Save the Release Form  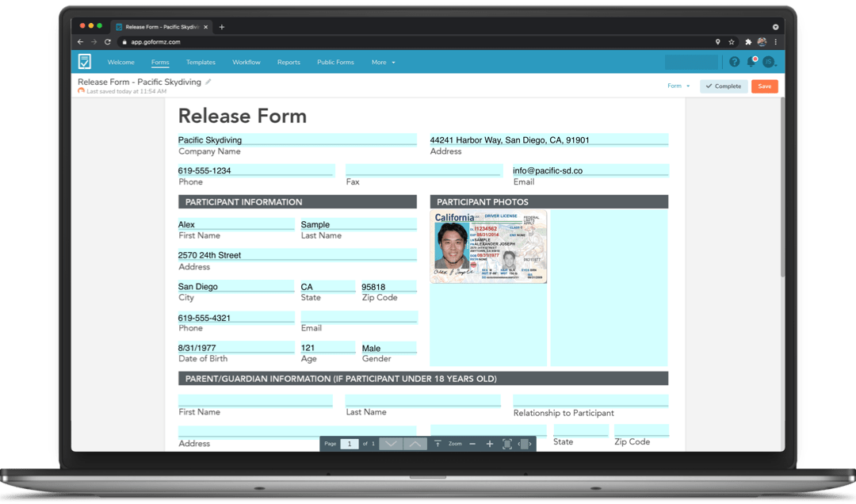point(764,86)
